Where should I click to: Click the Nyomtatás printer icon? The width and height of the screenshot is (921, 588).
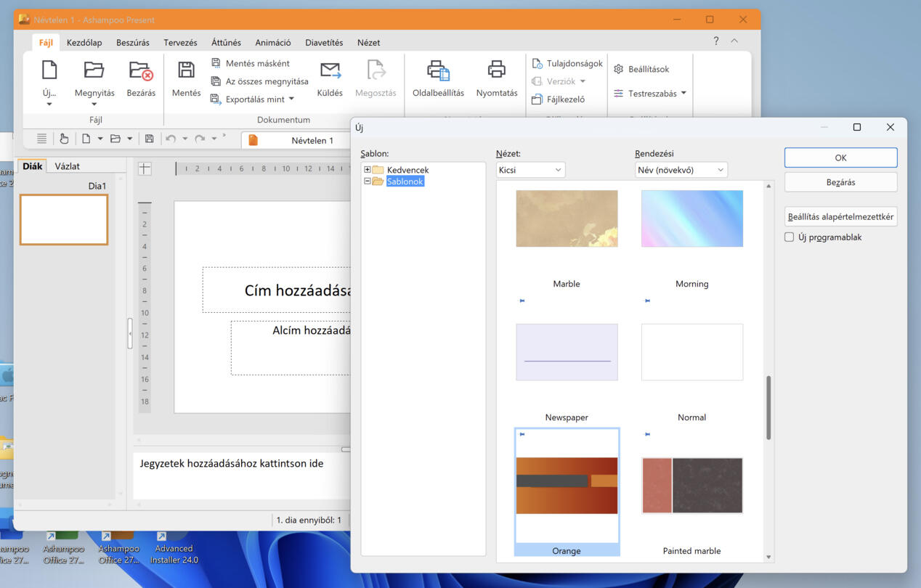(x=497, y=70)
